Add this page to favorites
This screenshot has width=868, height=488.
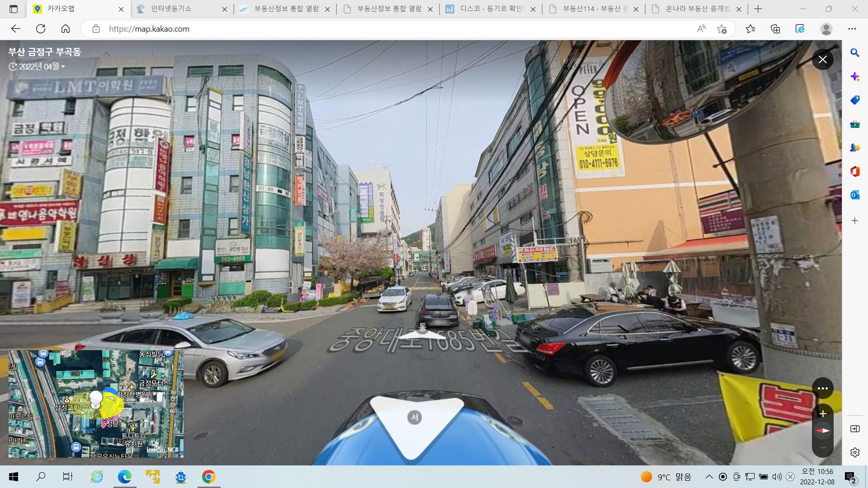coord(722,29)
